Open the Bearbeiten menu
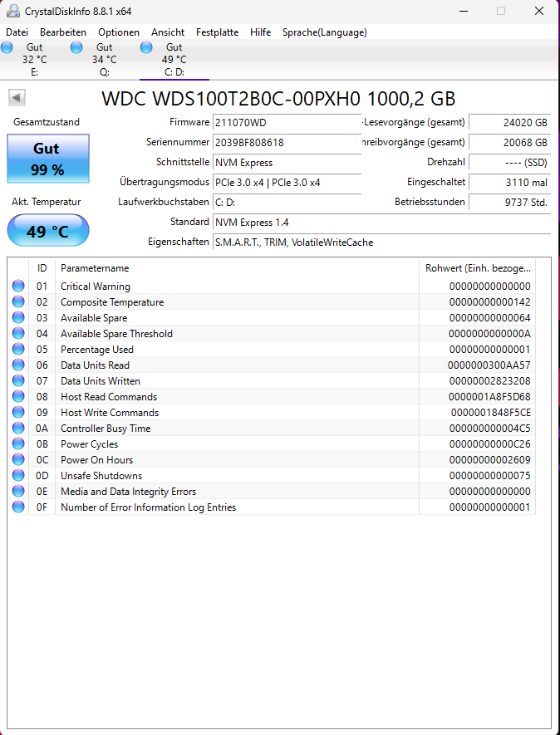 [x=63, y=32]
